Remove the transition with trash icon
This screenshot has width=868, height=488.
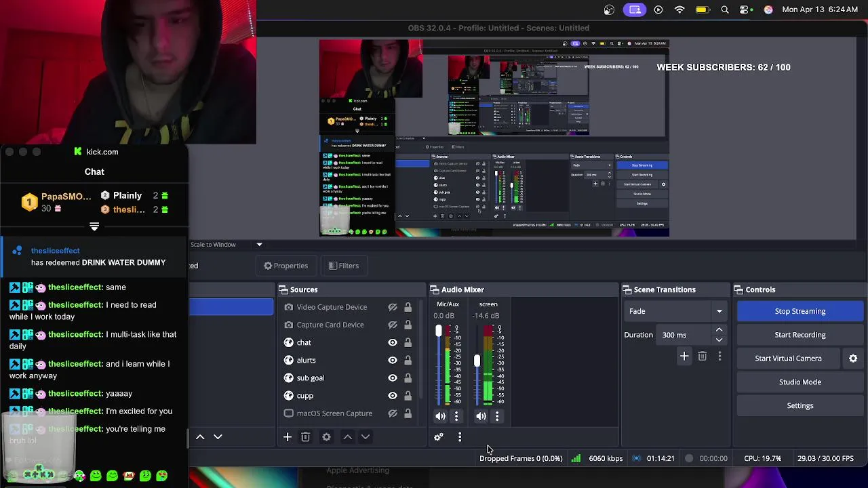[703, 356]
